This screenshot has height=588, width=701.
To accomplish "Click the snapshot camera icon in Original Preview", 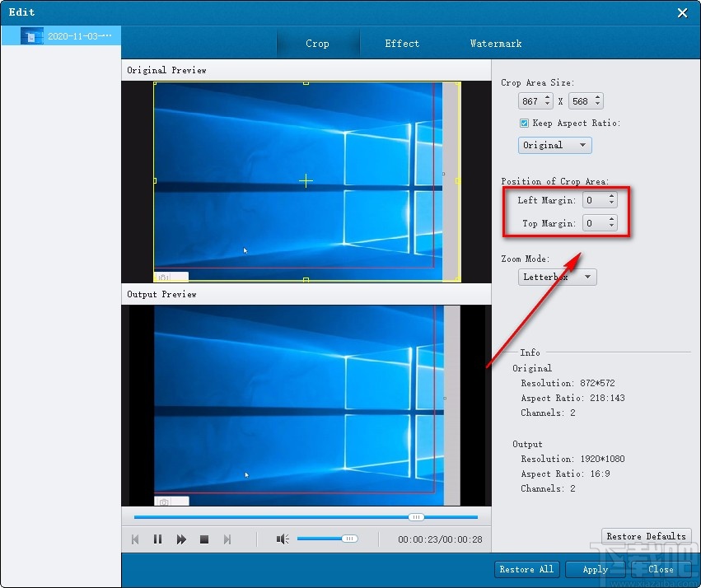I will (164, 278).
